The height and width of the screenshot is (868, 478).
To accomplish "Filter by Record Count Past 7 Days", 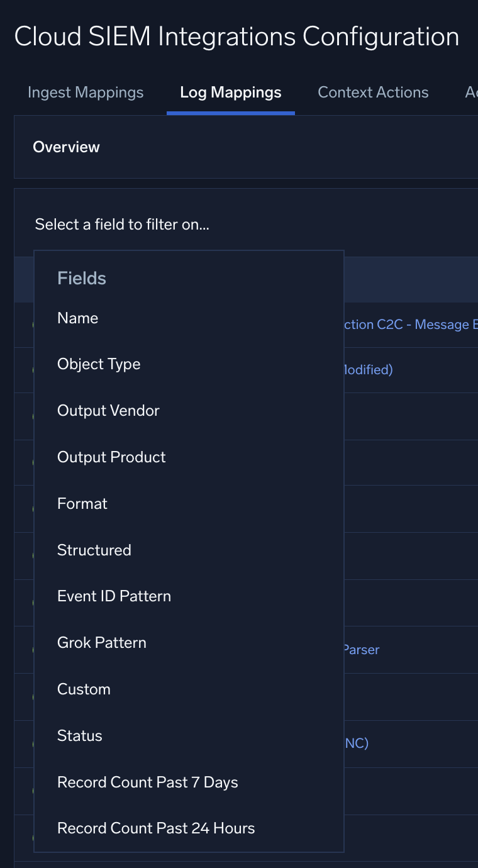I will click(147, 782).
